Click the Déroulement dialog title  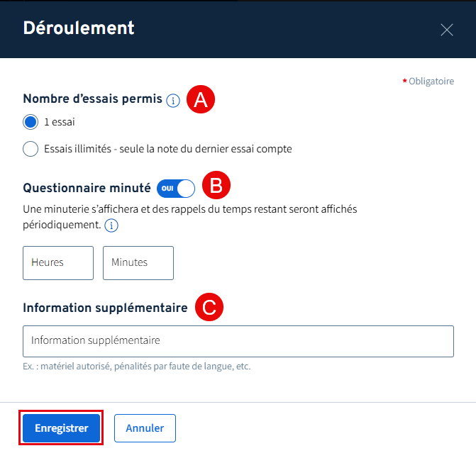point(79,28)
